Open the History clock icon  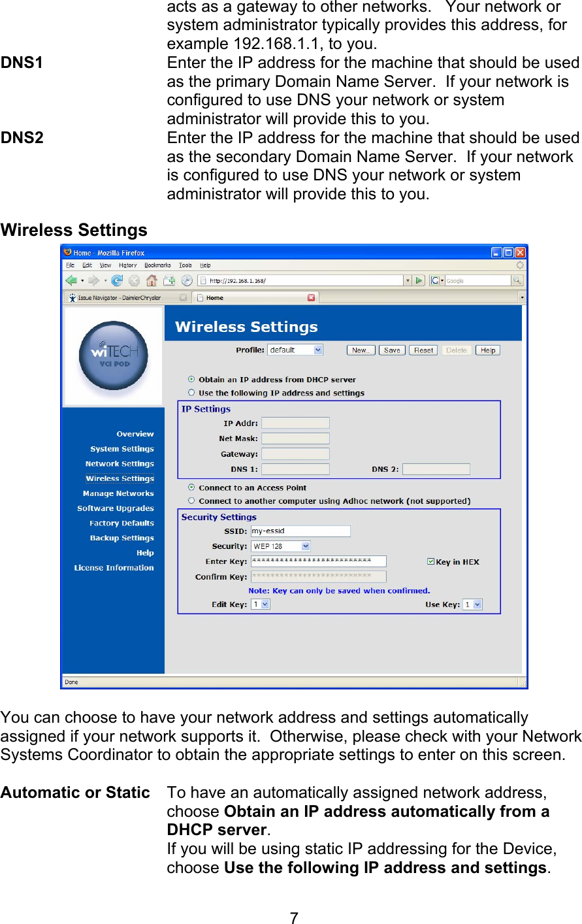(x=187, y=280)
